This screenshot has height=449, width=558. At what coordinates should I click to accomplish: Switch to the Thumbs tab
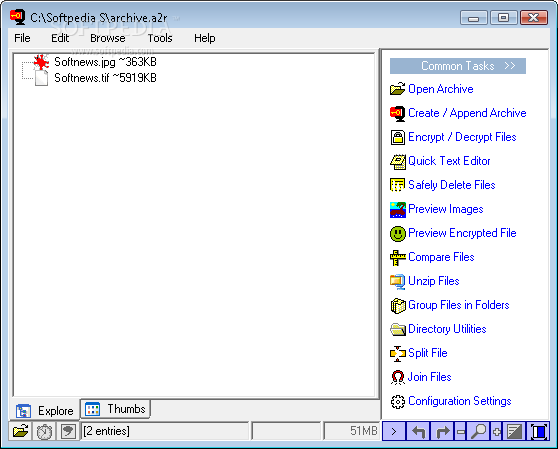click(x=115, y=409)
